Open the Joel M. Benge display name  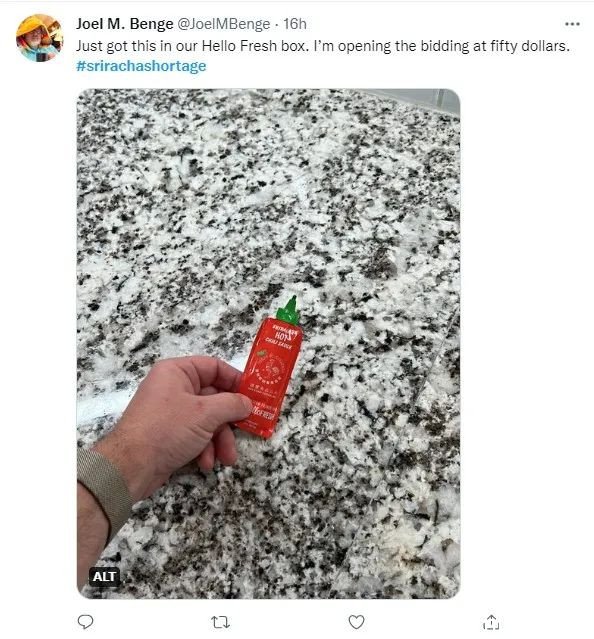point(125,24)
